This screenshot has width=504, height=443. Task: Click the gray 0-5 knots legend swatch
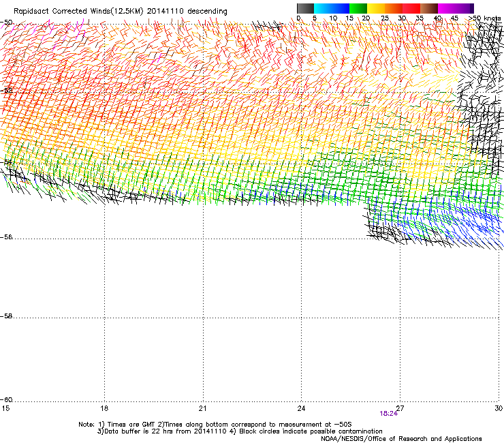click(x=305, y=8)
